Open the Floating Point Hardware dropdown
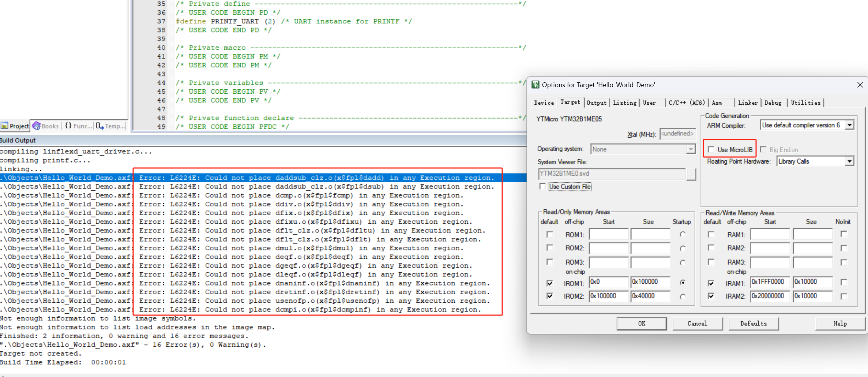Image resolution: width=868 pixels, height=377 pixels. [849, 161]
